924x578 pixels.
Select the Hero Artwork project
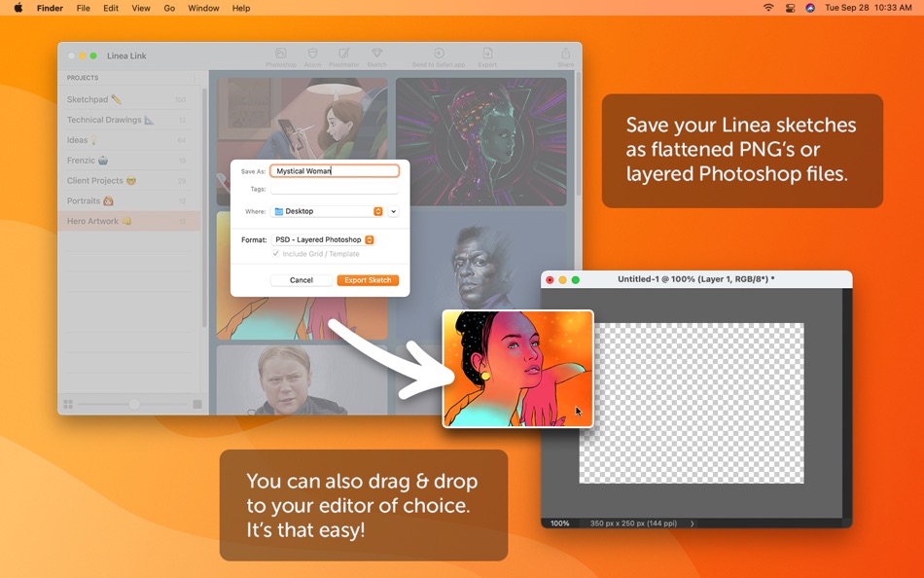coord(129,221)
